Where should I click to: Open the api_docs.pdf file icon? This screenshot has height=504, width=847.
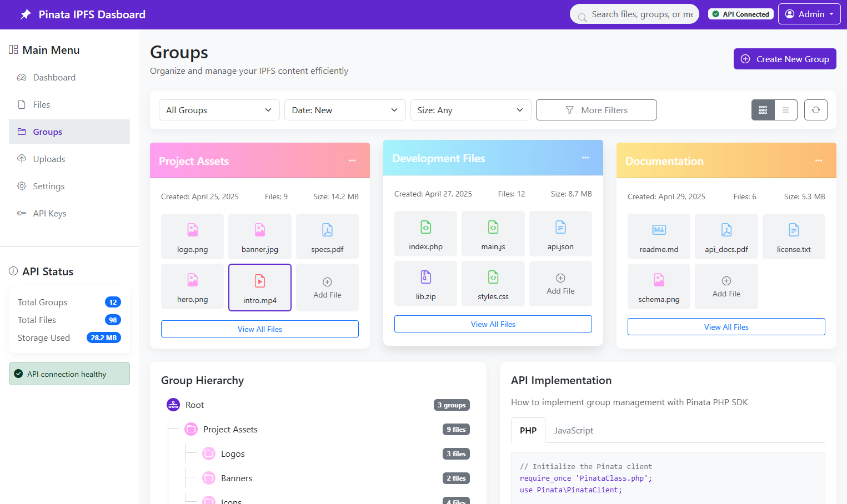tap(726, 230)
